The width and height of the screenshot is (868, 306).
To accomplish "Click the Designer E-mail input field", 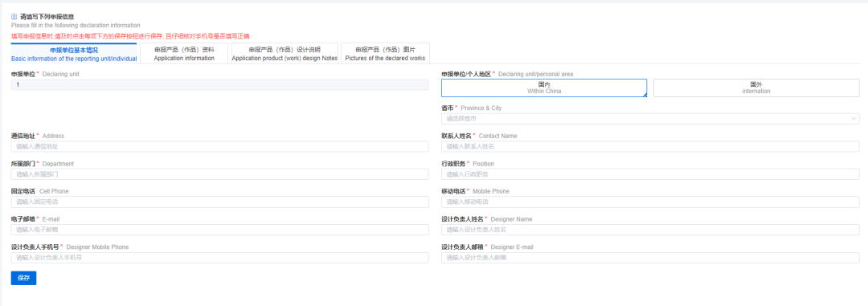I will tap(650, 258).
